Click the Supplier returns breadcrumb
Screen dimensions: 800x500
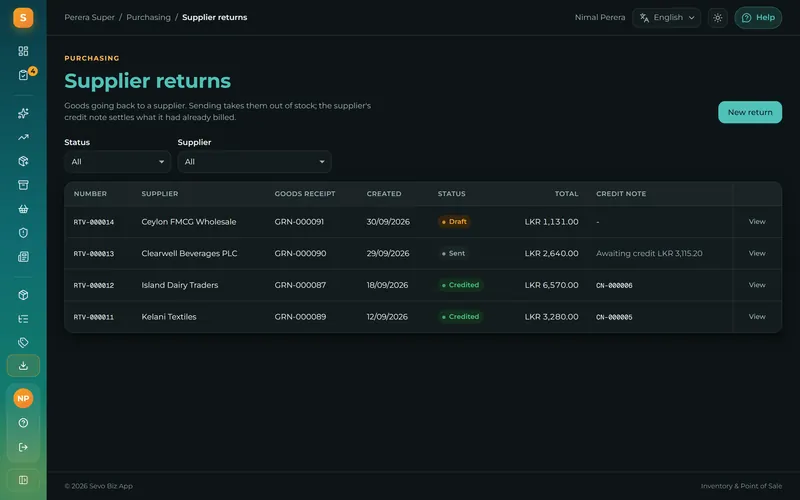[x=214, y=17]
